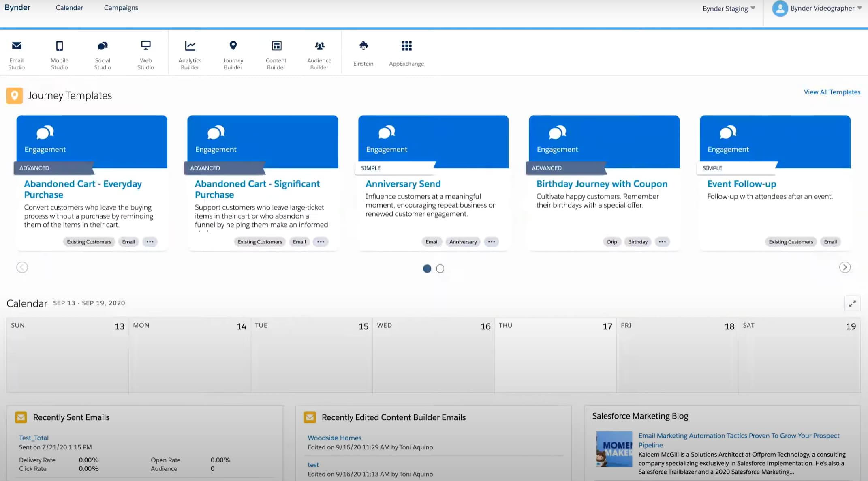The height and width of the screenshot is (481, 868).
Task: Launch Journey Builder
Action: coord(233,54)
